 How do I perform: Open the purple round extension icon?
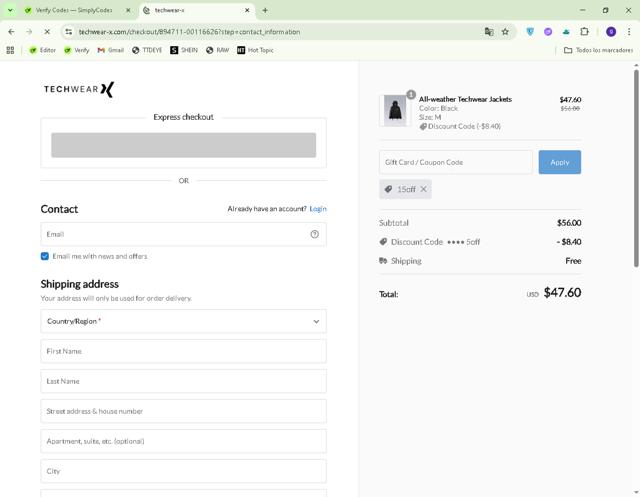(548, 31)
